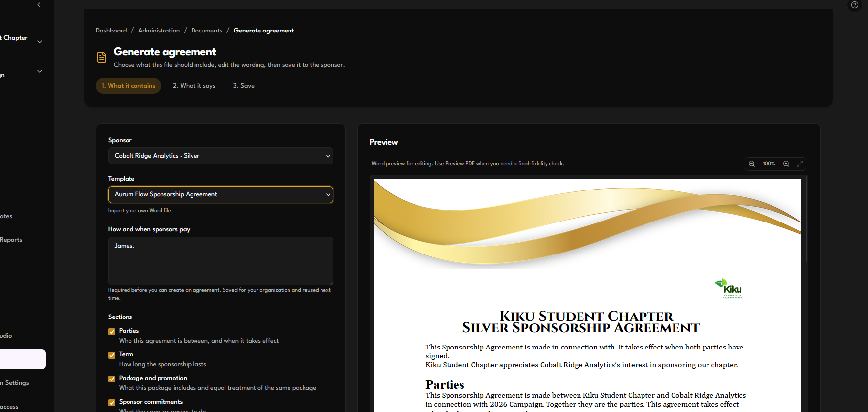Image resolution: width=868 pixels, height=412 pixels.
Task: Uncheck the Parties section checkbox
Action: [112, 332]
